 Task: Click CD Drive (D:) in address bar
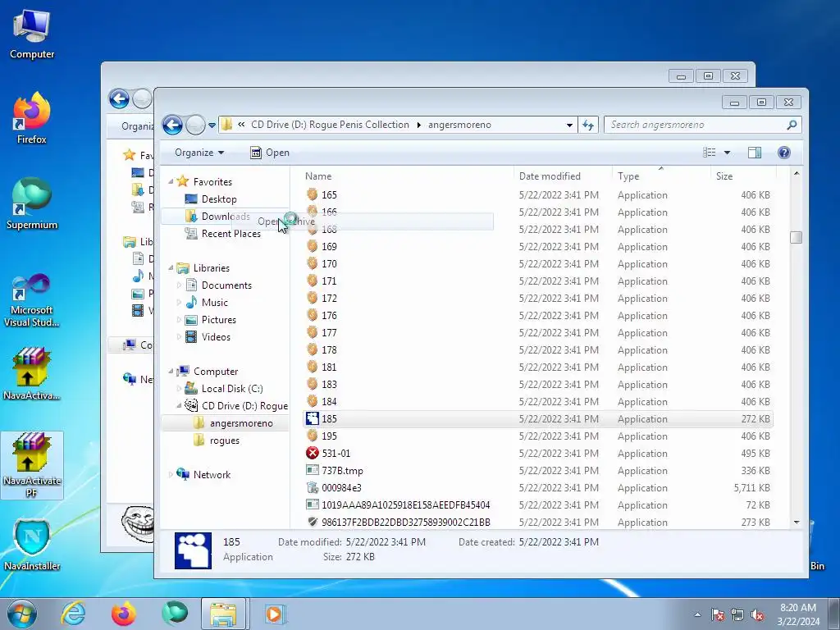pos(330,125)
